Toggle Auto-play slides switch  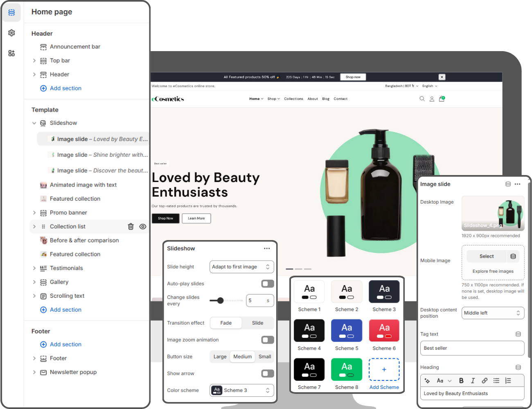click(x=268, y=283)
